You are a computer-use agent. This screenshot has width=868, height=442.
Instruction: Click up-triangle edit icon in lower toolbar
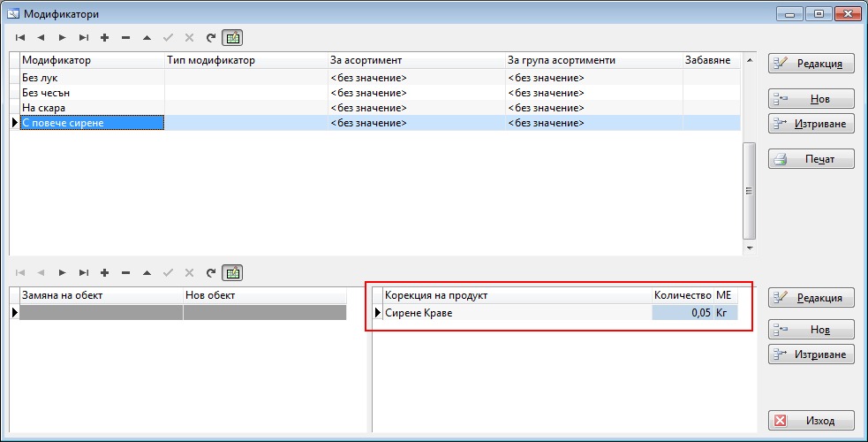click(147, 272)
